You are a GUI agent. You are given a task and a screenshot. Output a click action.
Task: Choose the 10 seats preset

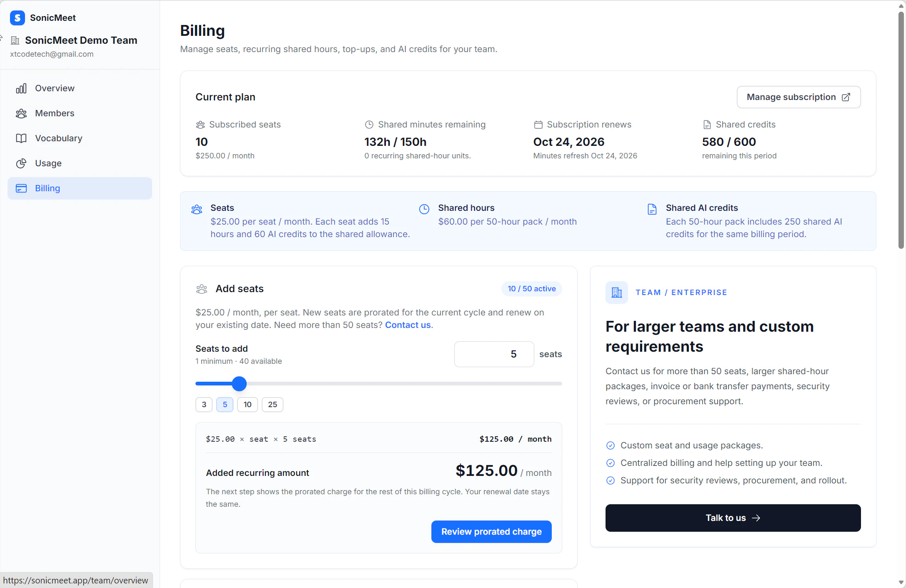[x=248, y=405]
